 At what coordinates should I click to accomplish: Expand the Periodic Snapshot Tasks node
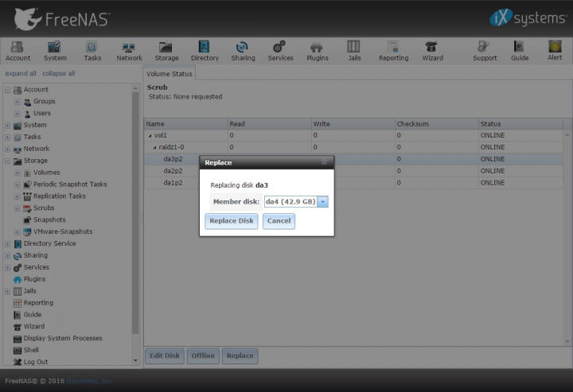tap(18, 184)
